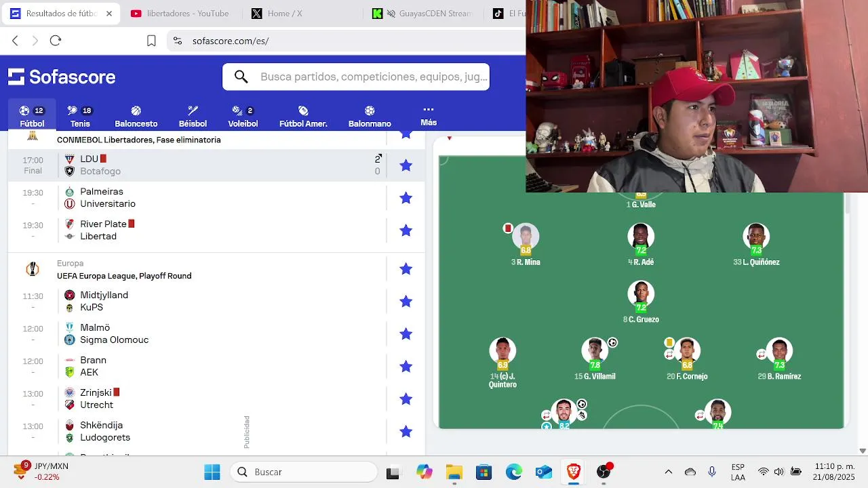868x488 pixels.
Task: Toggle favorite star for Malmö vs Sigma Olomouc
Action: (406, 333)
